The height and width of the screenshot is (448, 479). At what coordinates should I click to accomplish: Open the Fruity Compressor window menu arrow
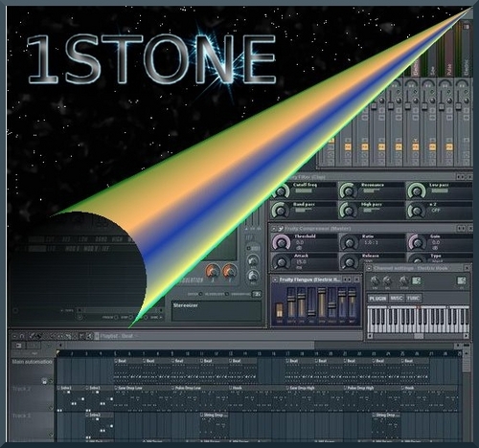coord(274,229)
